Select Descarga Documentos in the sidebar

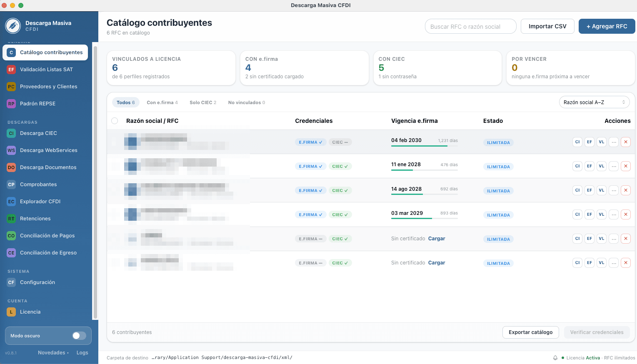tap(45, 167)
